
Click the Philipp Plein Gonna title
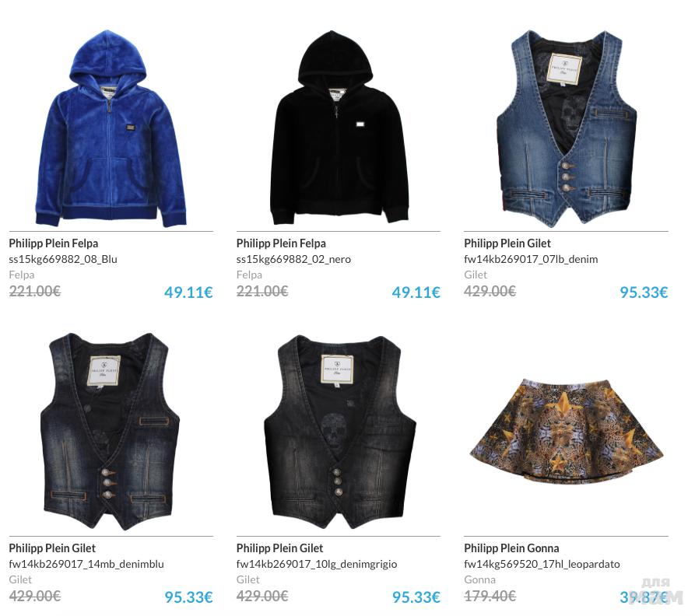[511, 548]
